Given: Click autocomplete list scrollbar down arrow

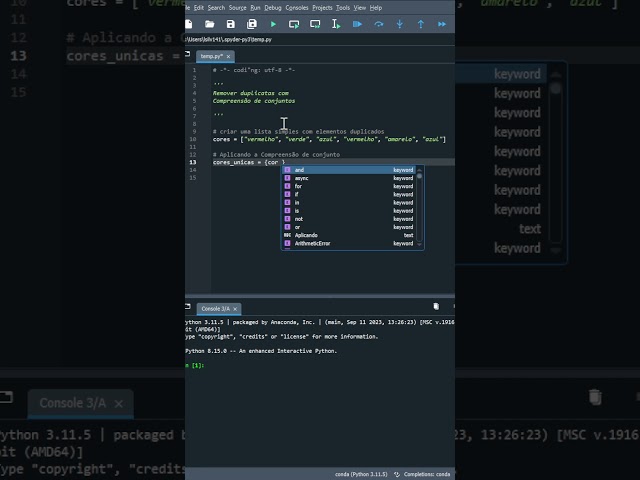Looking at the screenshot, I should (x=419, y=244).
